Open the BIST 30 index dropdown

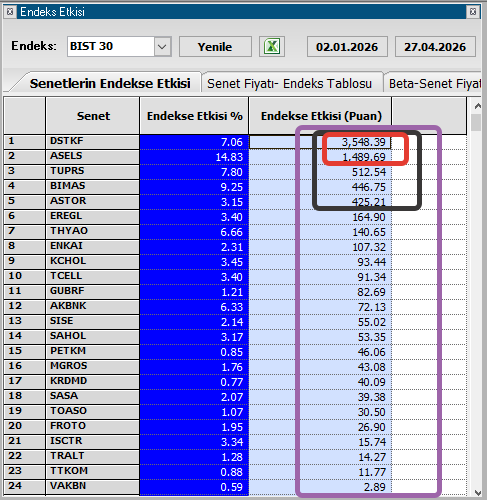(x=162, y=46)
